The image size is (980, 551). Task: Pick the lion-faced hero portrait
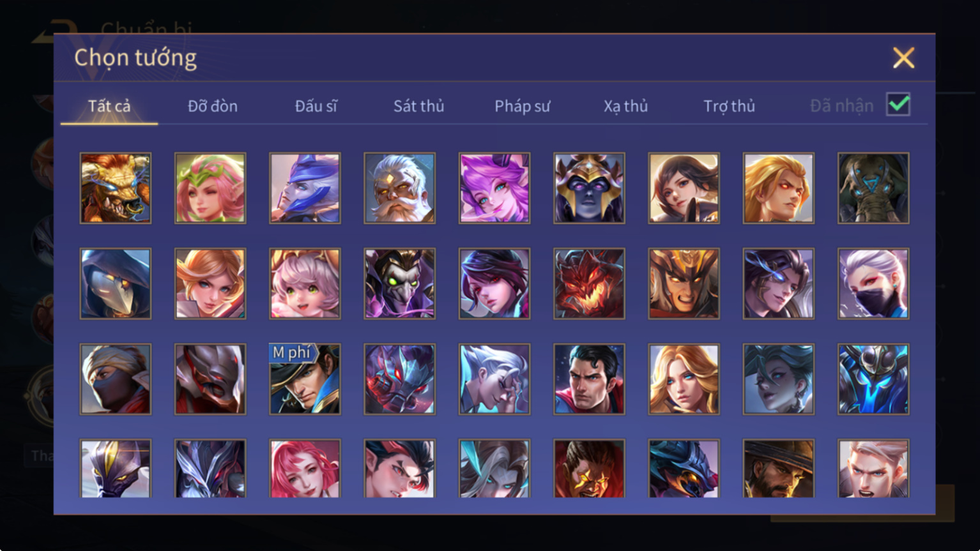(x=116, y=188)
